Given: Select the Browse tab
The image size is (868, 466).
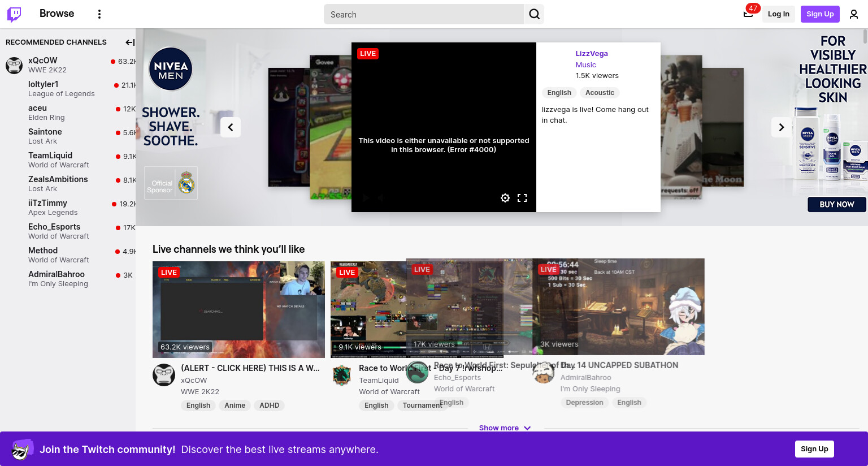Looking at the screenshot, I should [x=57, y=14].
